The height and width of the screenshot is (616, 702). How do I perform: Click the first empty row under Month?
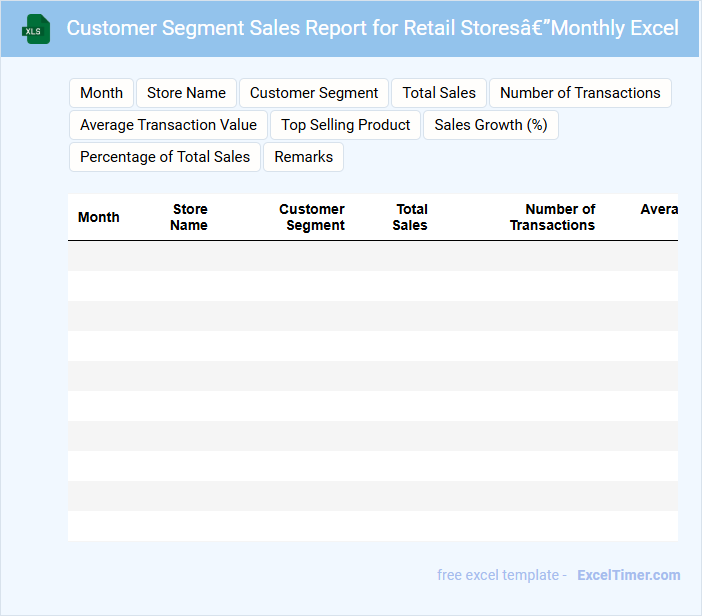pyautogui.click(x=99, y=256)
